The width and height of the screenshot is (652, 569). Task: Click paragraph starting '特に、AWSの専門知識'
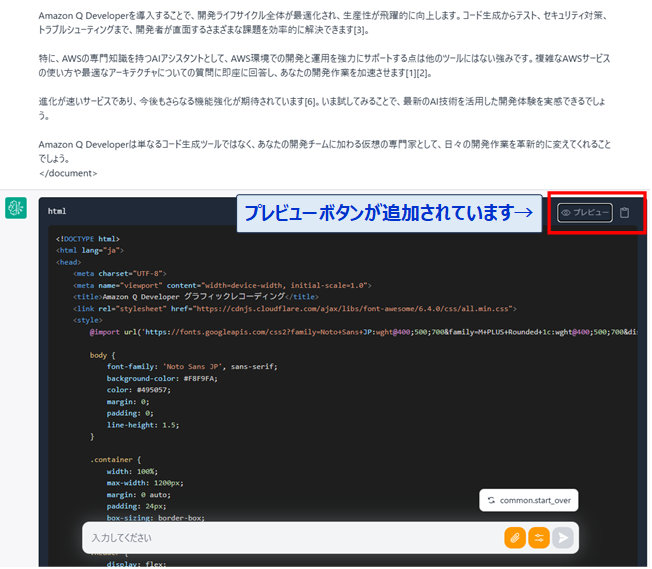[324, 66]
